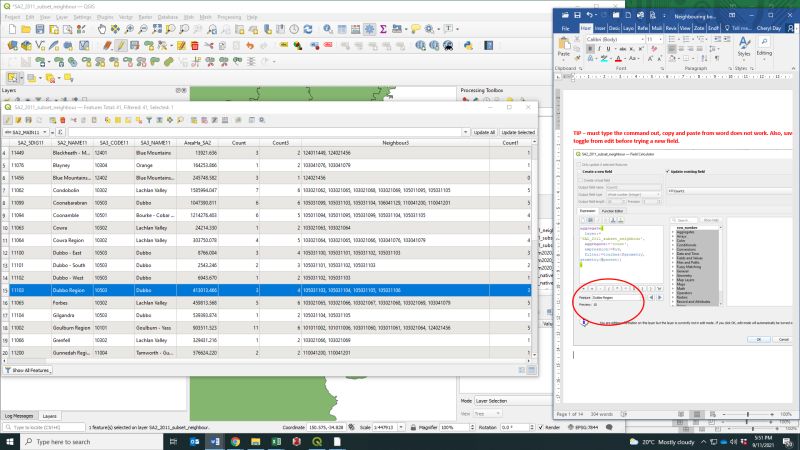This screenshot has width=800, height=450.
Task: Toggle editing mode in attribute table
Action: pos(8,120)
